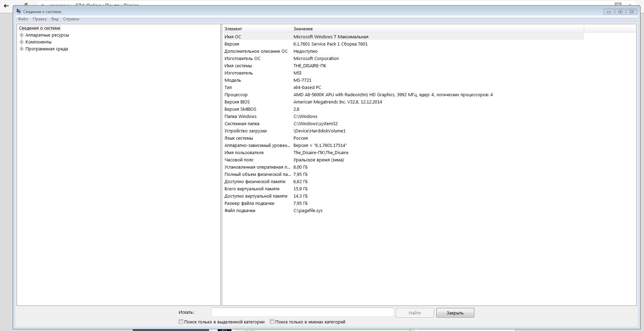Click the System Information window title icon
644x331 pixels.
19,11
